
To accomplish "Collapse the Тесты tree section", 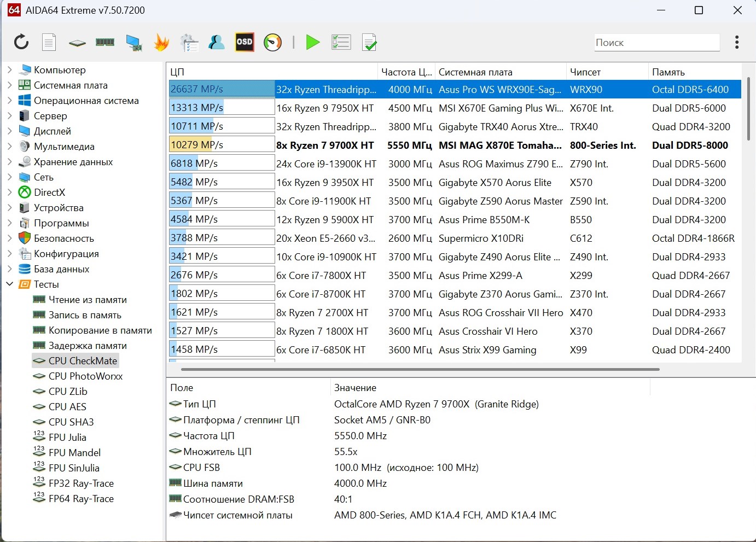I will 10,284.
